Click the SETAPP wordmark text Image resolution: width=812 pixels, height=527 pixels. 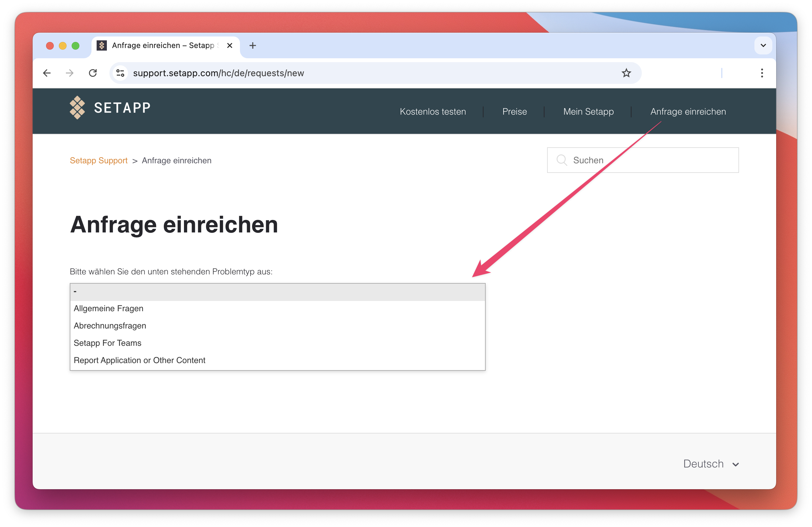122,108
